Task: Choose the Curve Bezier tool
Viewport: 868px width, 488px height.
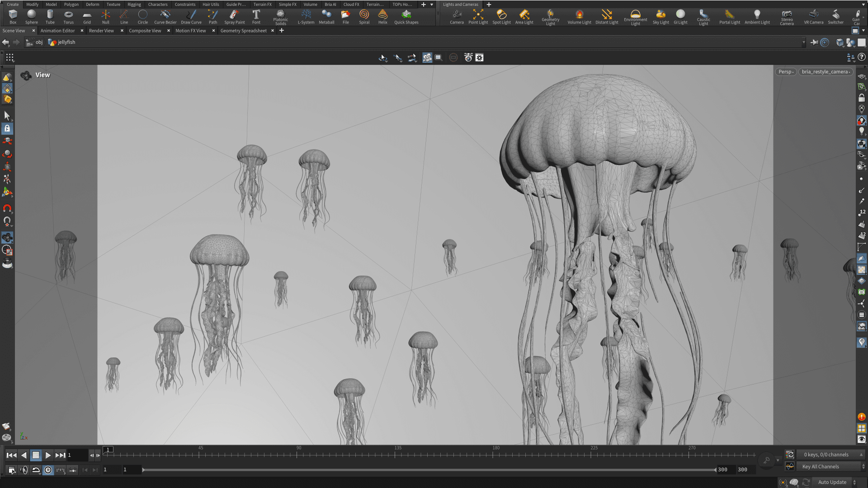Action: [x=165, y=17]
